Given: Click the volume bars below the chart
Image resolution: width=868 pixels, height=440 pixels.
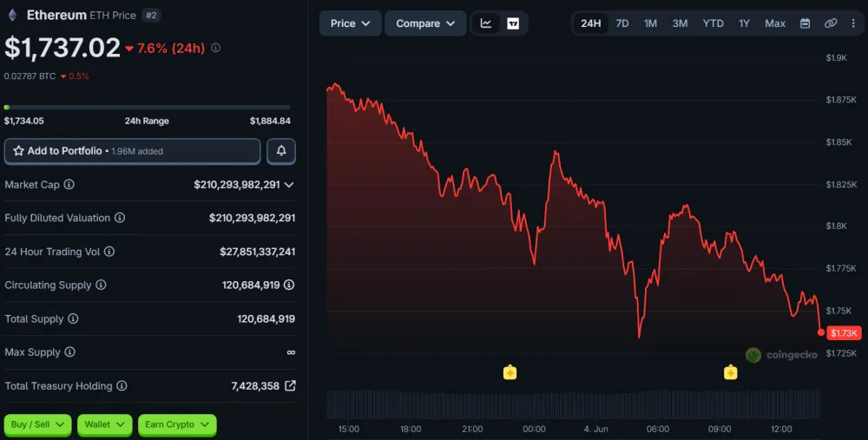Looking at the screenshot, I should pos(573,404).
